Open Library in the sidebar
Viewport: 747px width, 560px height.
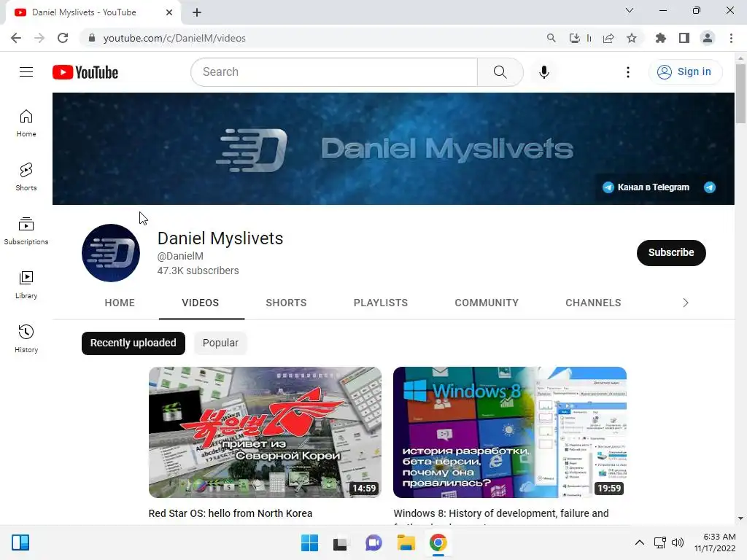pyautogui.click(x=26, y=285)
